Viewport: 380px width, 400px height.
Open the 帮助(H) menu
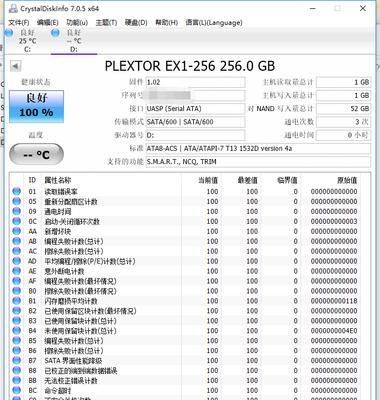pyautogui.click(x=166, y=23)
